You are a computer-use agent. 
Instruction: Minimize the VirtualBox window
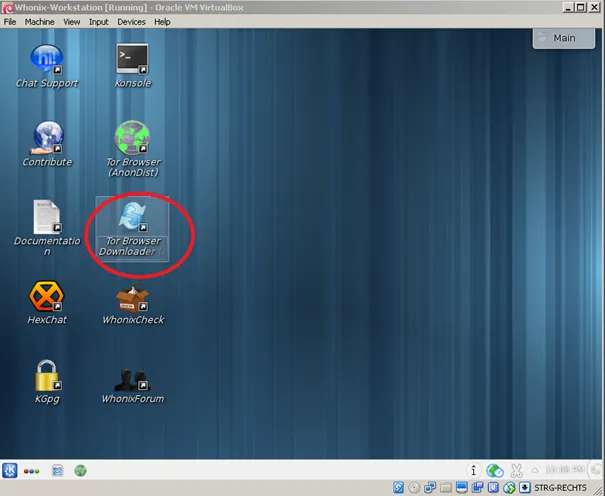[568, 7]
